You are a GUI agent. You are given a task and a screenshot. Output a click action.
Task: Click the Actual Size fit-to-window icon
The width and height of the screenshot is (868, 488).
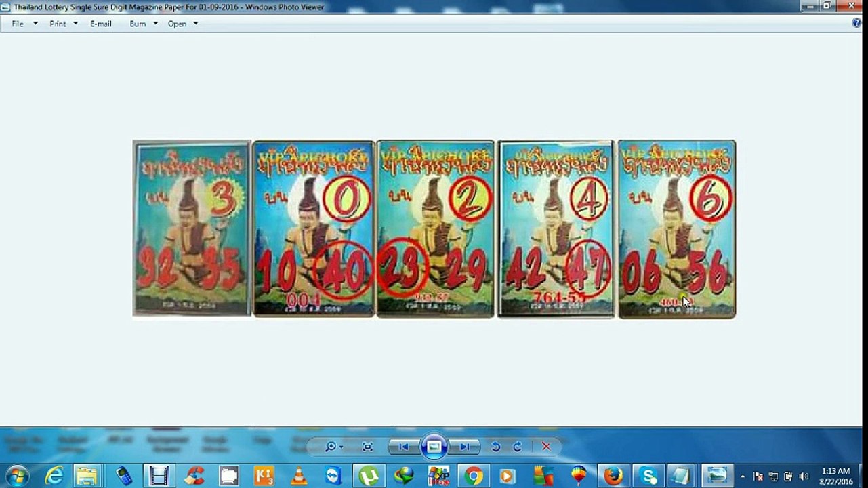tap(368, 447)
